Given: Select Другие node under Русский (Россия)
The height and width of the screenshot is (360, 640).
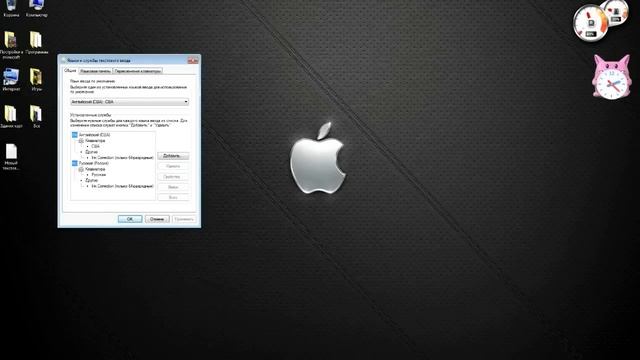Looking at the screenshot, I should pyautogui.click(x=91, y=180).
